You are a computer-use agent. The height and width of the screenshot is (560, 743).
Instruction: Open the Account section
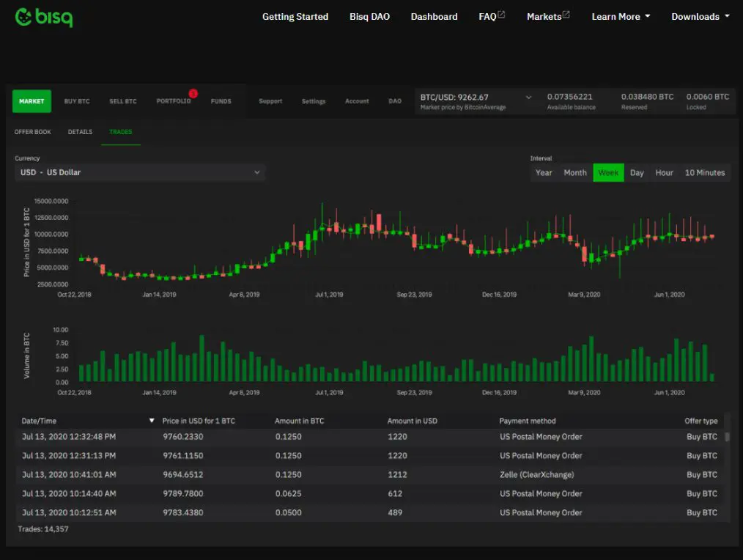[x=357, y=101]
